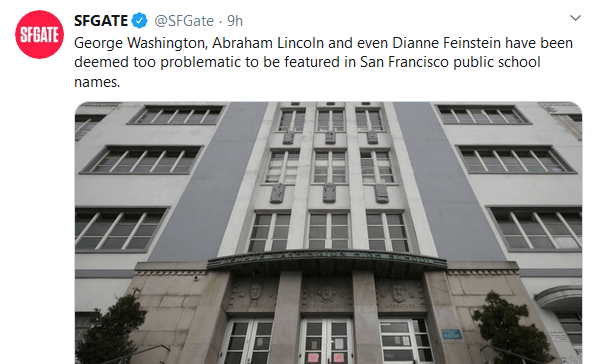This screenshot has height=364, width=598.
Task: Click the pink notices on entrance doors
Action: click(x=326, y=358)
